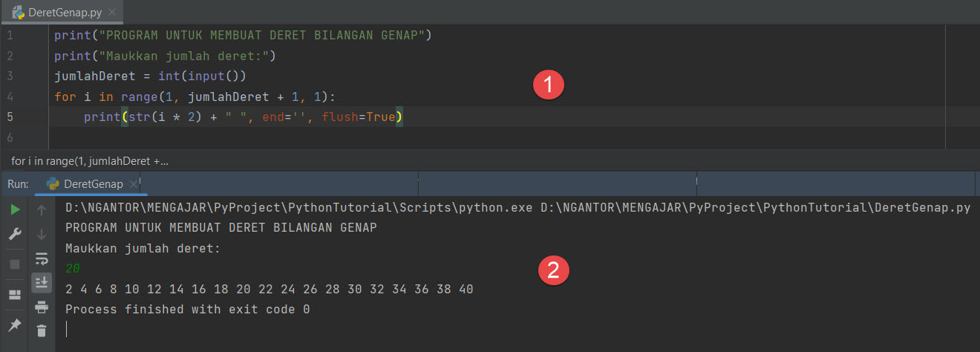Close the DeretGenap run tab
980x352 pixels.
click(134, 184)
